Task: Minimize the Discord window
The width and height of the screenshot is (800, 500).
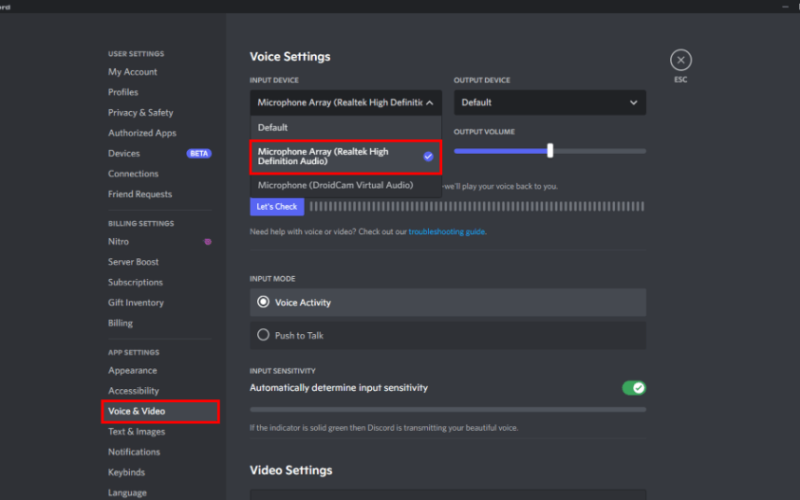Action: pyautogui.click(x=785, y=7)
